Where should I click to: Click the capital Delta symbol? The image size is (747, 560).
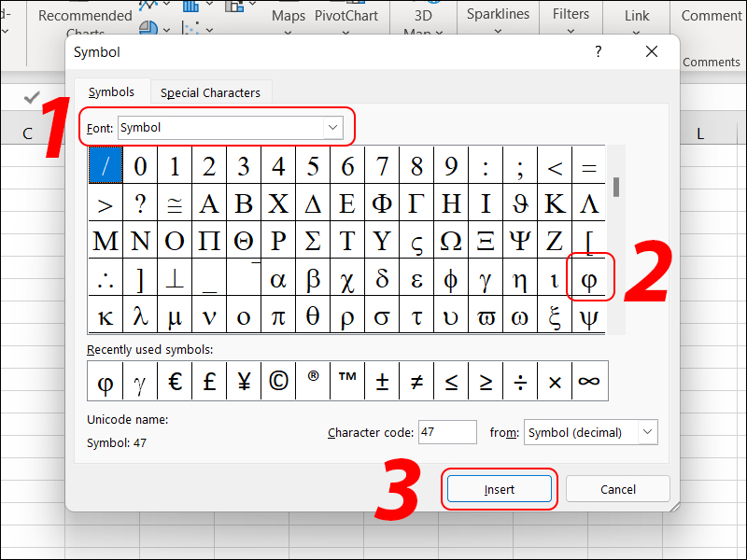(313, 202)
